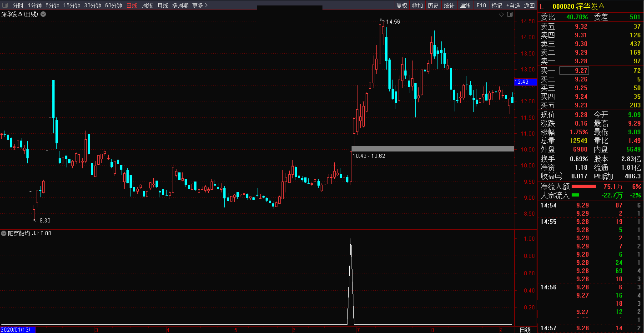Open the 多周期 multi-period view
644x333 pixels.
[x=180, y=5]
